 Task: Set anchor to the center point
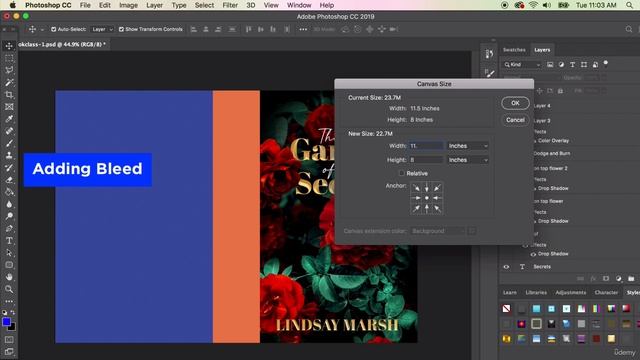pos(427,198)
